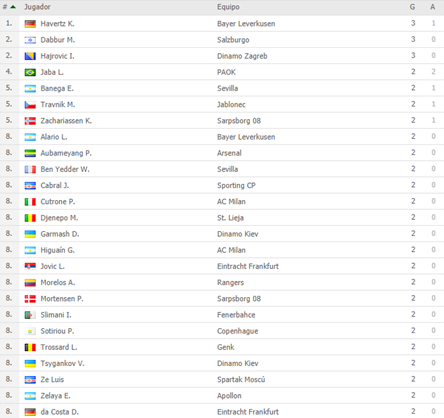Sort table by Jugador column header
The image size is (444, 418).
point(37,7)
